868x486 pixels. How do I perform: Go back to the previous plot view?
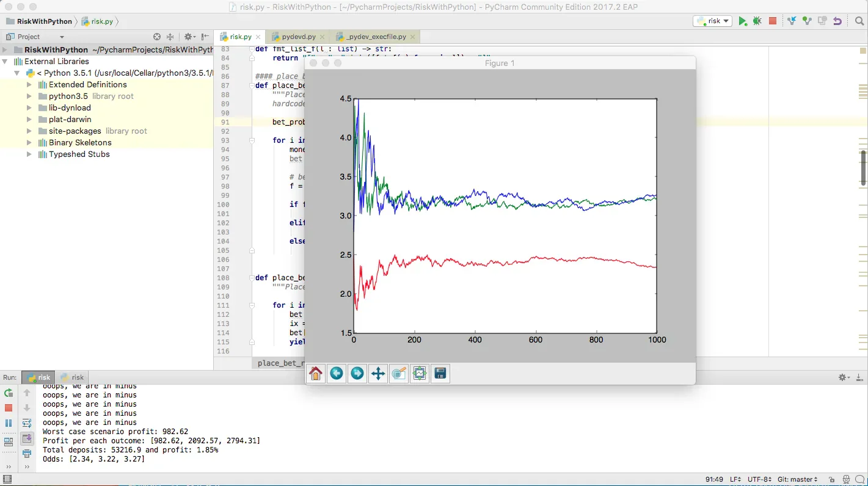[x=337, y=373]
